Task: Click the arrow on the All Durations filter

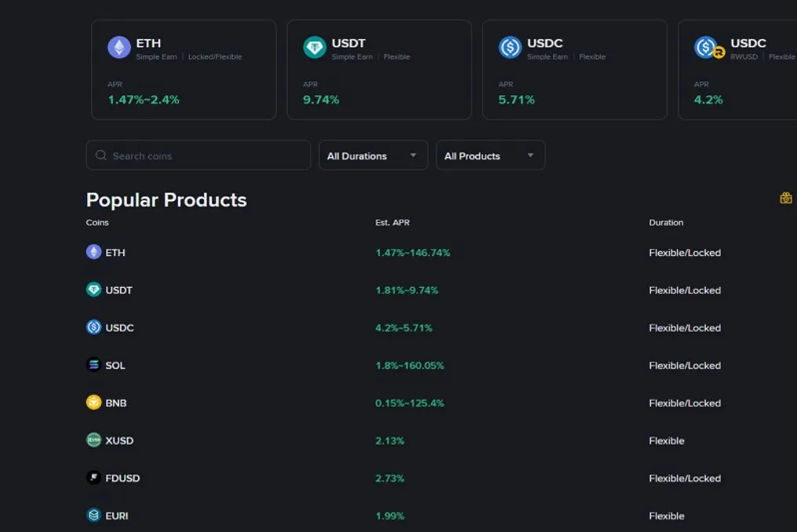Action: coord(413,155)
